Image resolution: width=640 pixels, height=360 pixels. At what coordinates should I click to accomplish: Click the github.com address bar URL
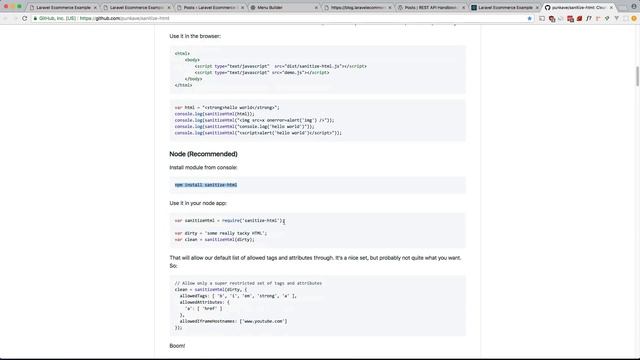coord(124,18)
